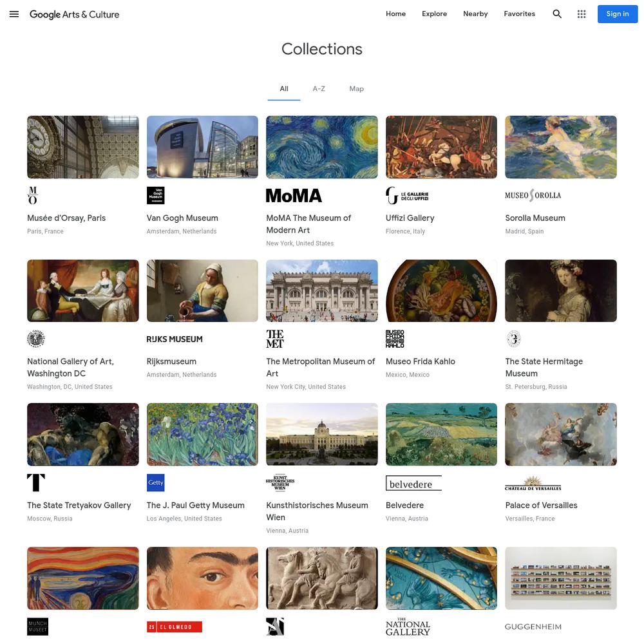Click the Google Arts & Culture logo

74,14
